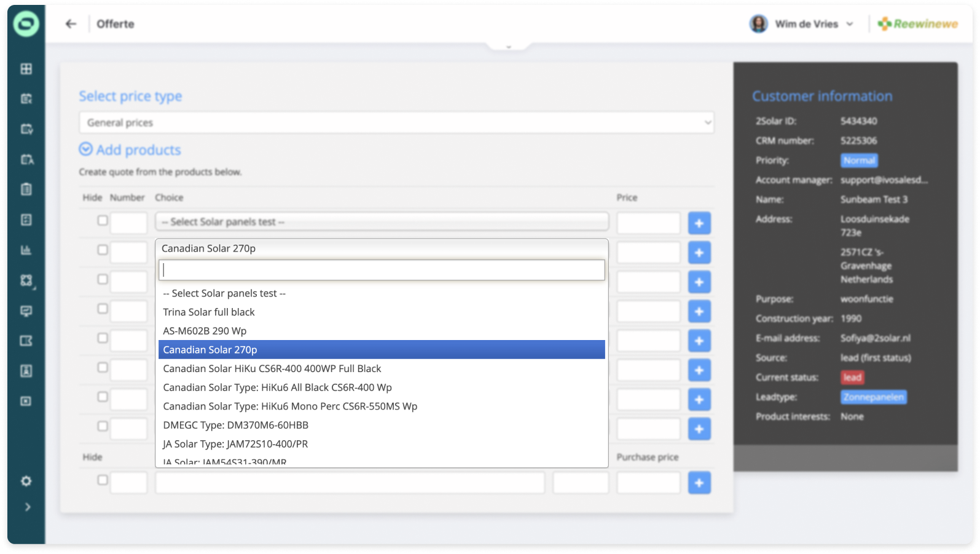Screen dimensions: 980x554
Task: Open the dashboard grid icon in sidebar
Action: (x=26, y=69)
